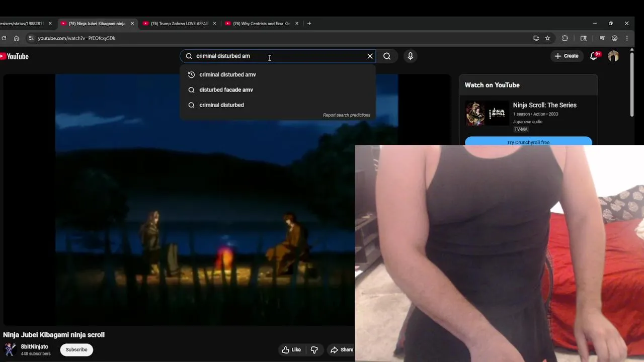Click the address bar URL
Image resolution: width=644 pixels, height=362 pixels.
(76, 38)
